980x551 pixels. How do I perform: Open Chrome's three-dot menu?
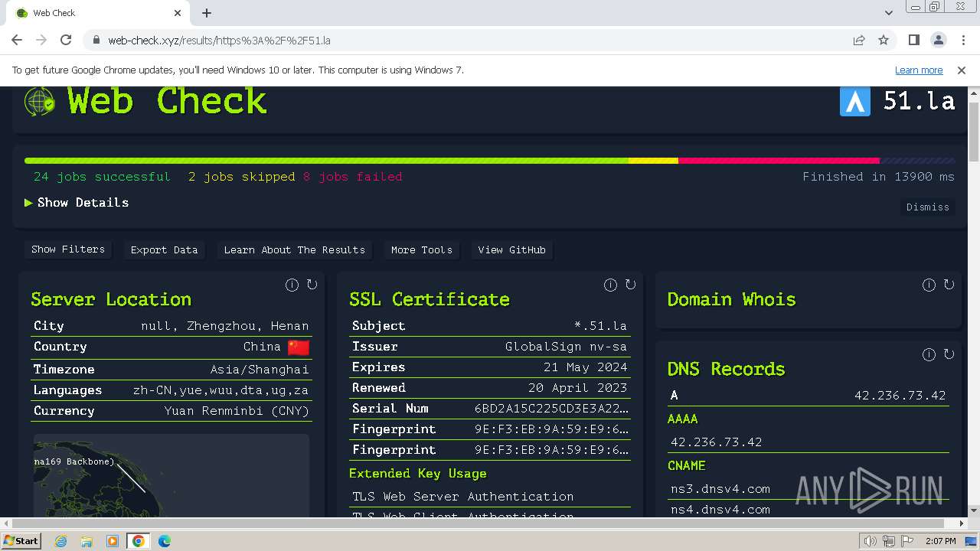[x=962, y=40]
